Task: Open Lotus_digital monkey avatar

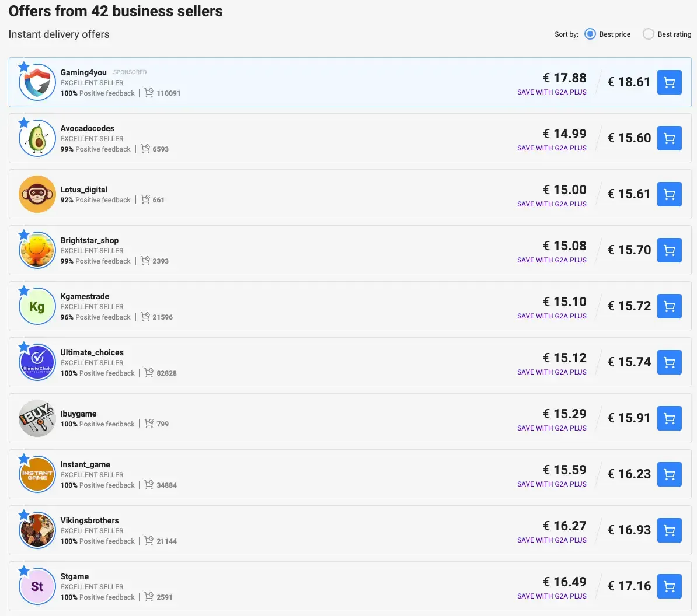Action: click(x=37, y=194)
